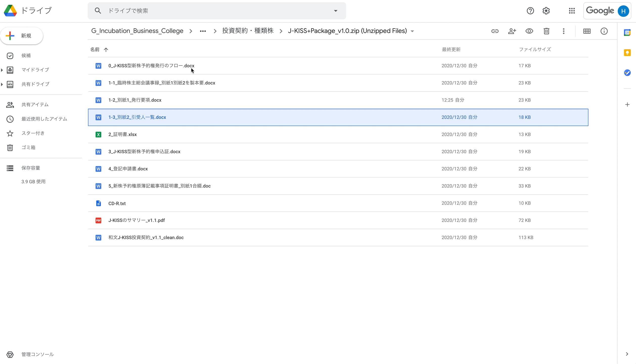Open the Google apps grid launcher

coord(572,11)
